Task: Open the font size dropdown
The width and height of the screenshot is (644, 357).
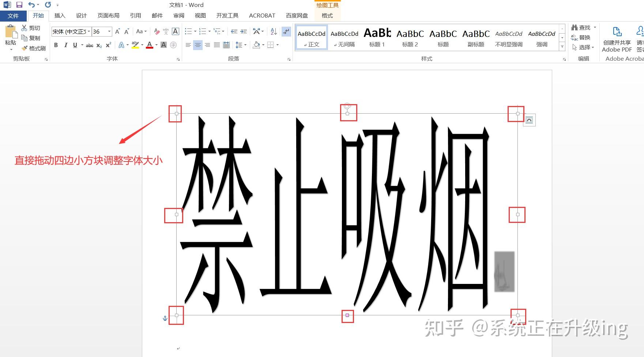Action: (x=109, y=31)
